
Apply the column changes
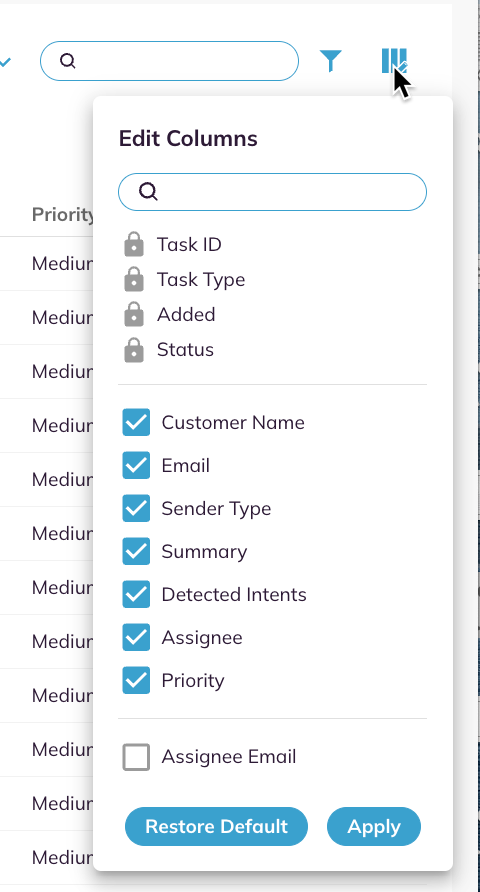(374, 826)
